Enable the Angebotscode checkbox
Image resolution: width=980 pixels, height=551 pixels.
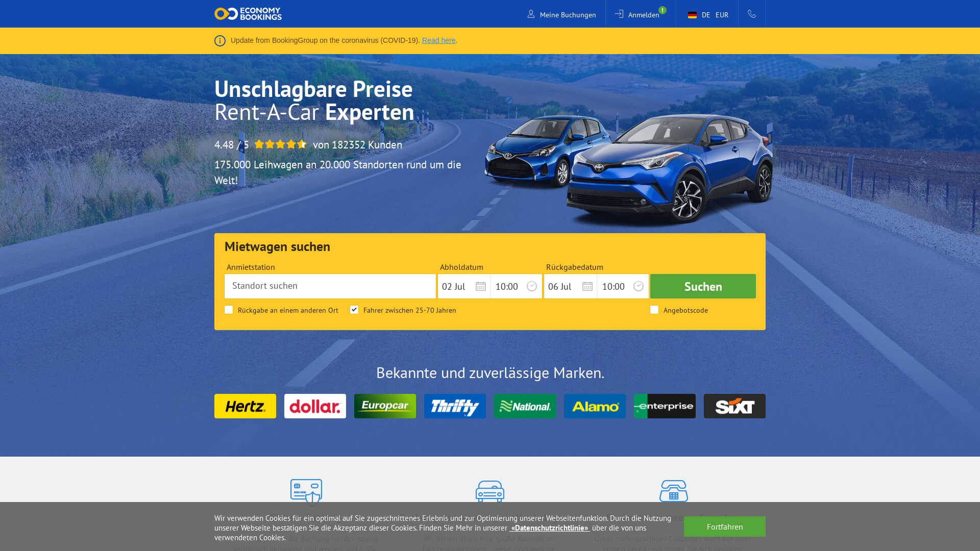coord(654,310)
